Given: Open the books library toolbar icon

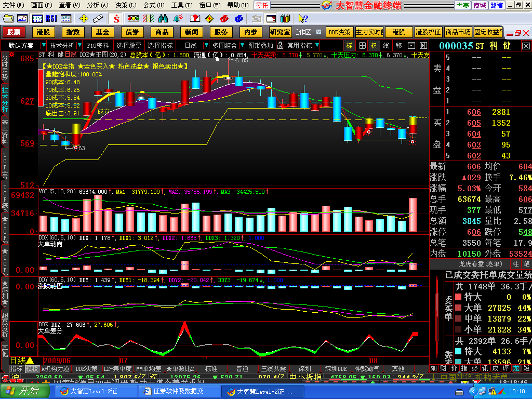Looking at the screenshot, I should 285,18.
